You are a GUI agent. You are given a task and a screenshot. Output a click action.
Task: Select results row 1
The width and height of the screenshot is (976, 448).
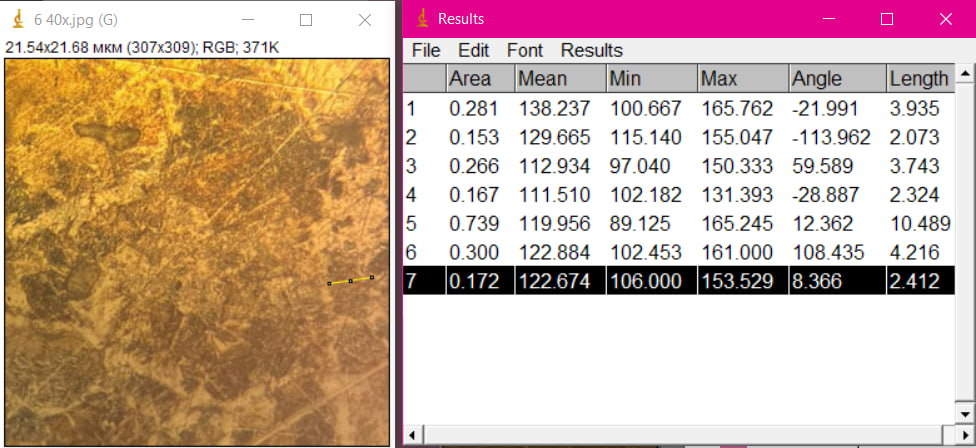point(678,109)
